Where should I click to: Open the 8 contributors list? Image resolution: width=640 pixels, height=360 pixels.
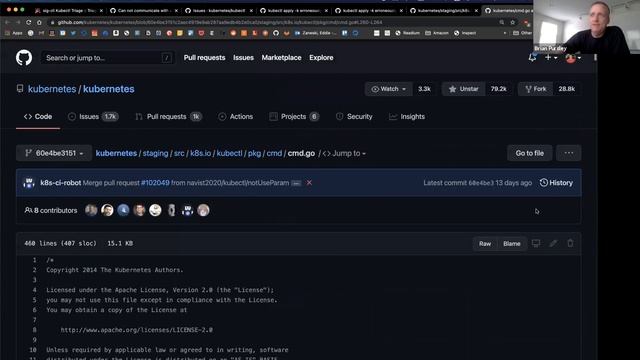[51, 211]
